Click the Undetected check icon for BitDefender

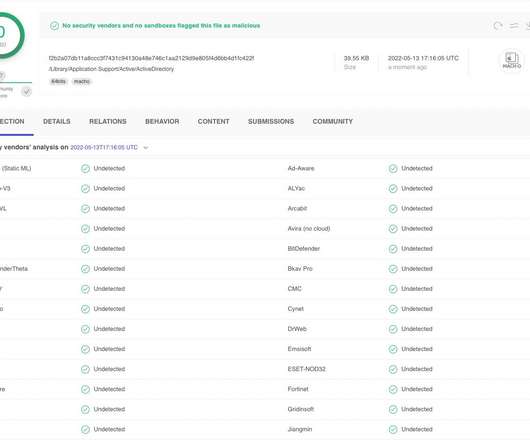pyautogui.click(x=393, y=249)
